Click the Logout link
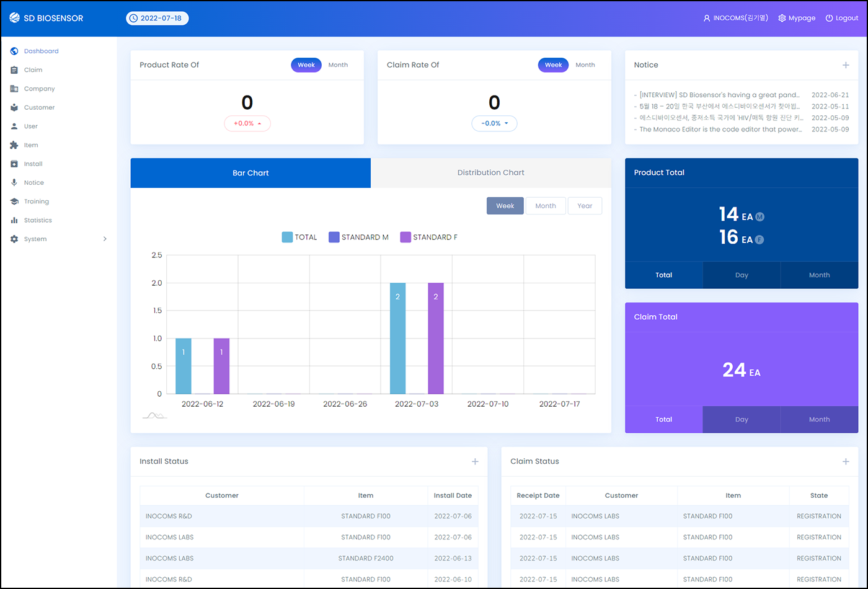Image resolution: width=868 pixels, height=589 pixels. tap(842, 18)
